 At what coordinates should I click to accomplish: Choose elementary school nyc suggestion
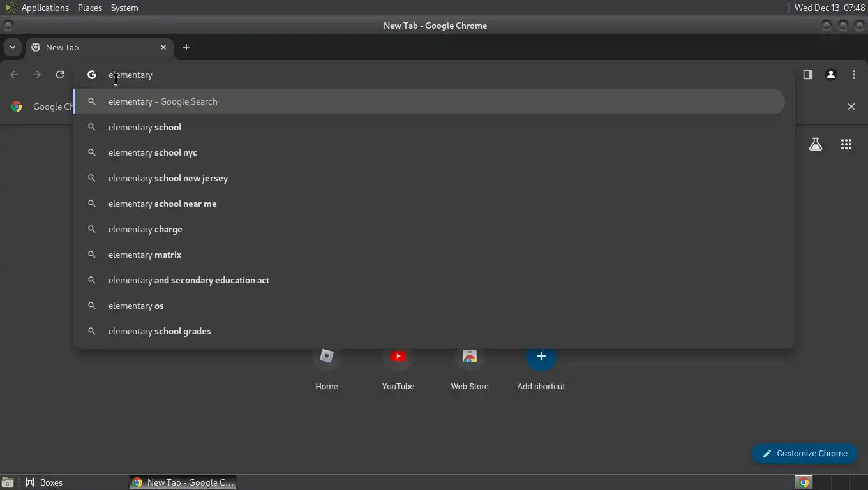(x=429, y=152)
